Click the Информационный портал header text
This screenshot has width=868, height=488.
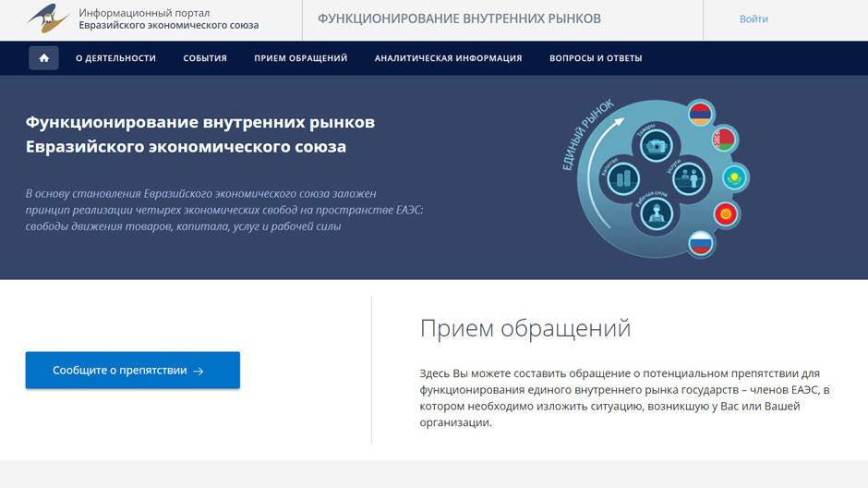click(x=144, y=13)
